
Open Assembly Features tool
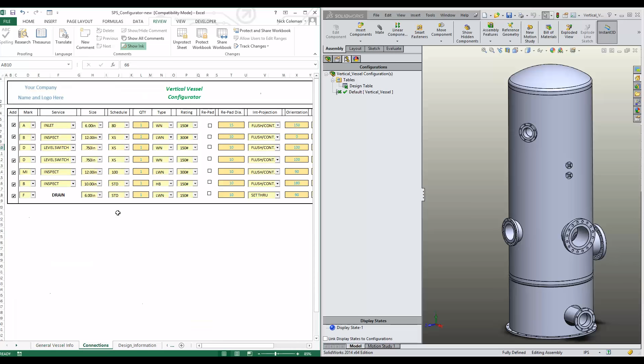(491, 30)
